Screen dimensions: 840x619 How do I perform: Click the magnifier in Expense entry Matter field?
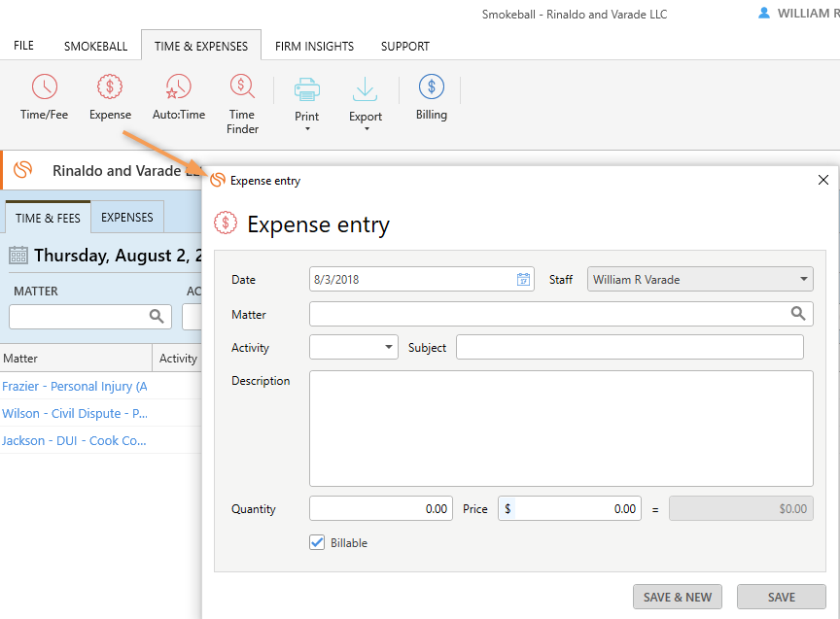pyautogui.click(x=798, y=313)
